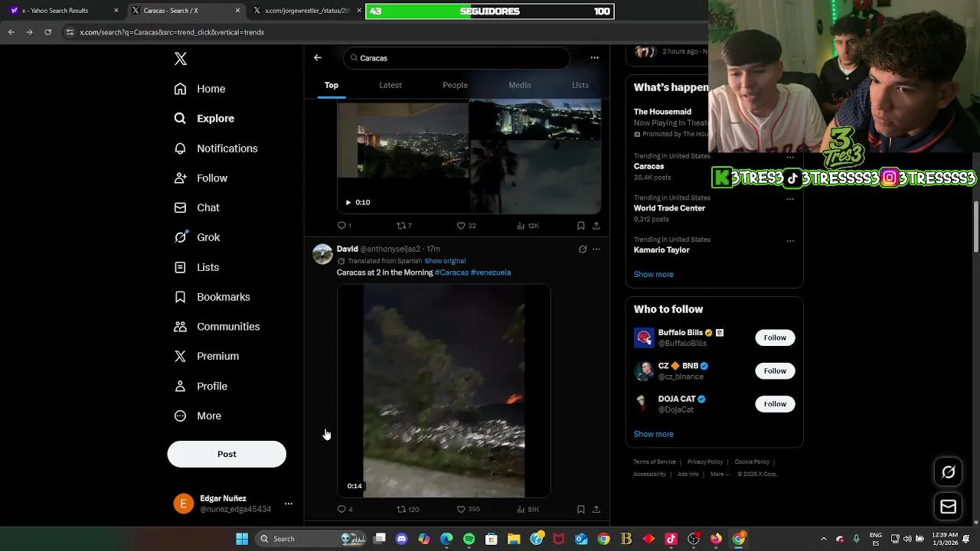Open Notifications in the sidebar
This screenshot has width=980, height=551.
pos(216,148)
